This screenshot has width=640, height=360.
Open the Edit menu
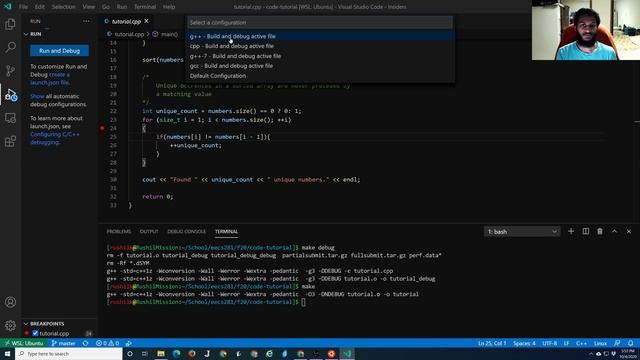click(x=40, y=7)
